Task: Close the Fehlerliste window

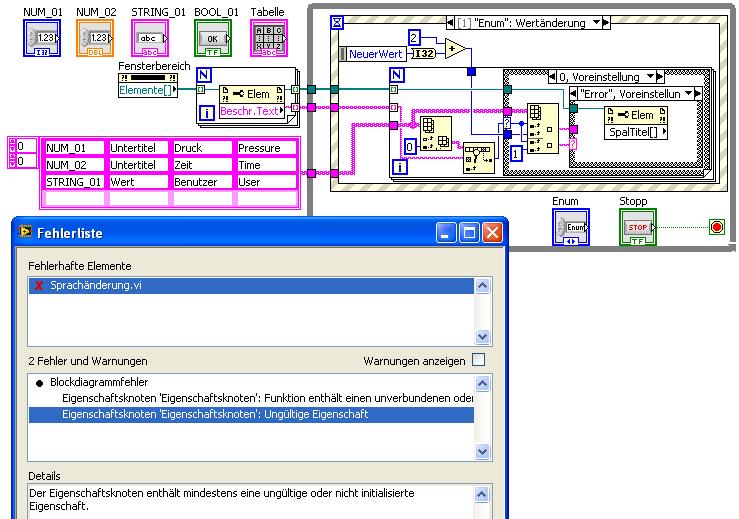Action: click(492, 232)
